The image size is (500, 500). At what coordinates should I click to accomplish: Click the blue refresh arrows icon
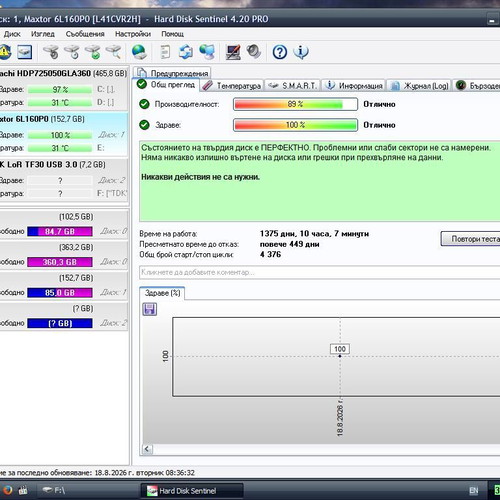click(x=186, y=52)
